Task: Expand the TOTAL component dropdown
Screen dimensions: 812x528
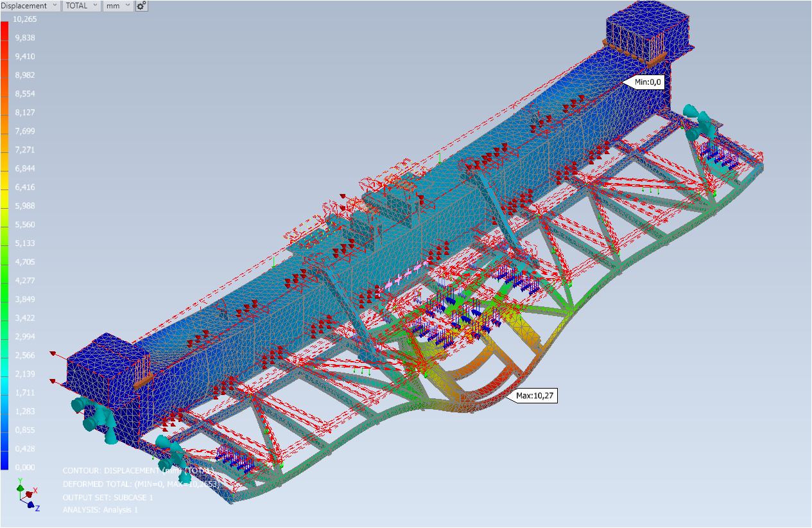Action: click(x=81, y=6)
